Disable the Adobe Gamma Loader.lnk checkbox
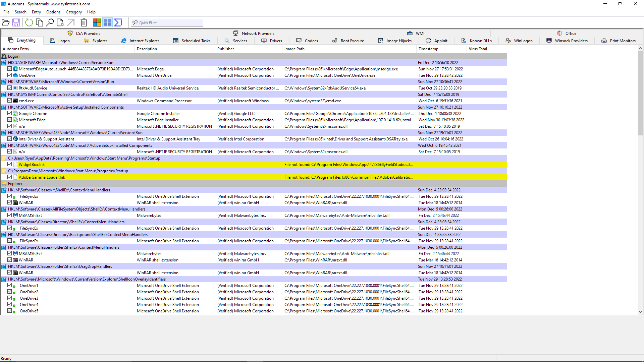The image size is (644, 362). coord(10,177)
